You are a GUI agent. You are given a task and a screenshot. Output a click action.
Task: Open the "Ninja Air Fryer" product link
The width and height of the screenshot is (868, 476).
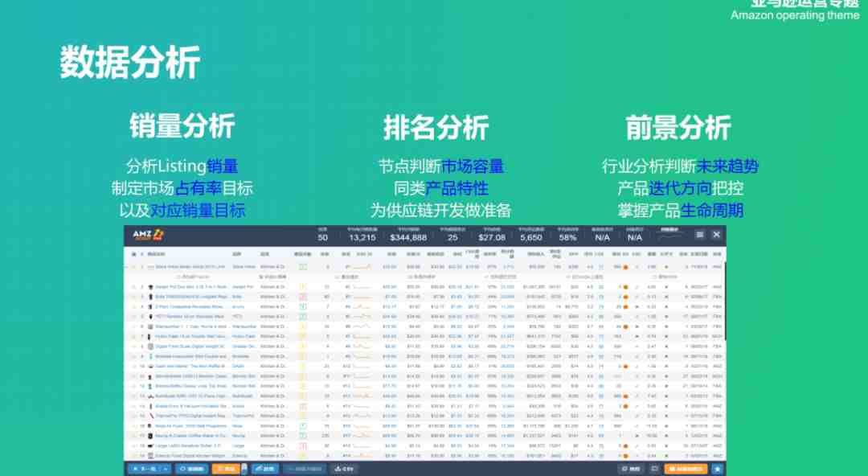[x=191, y=425]
